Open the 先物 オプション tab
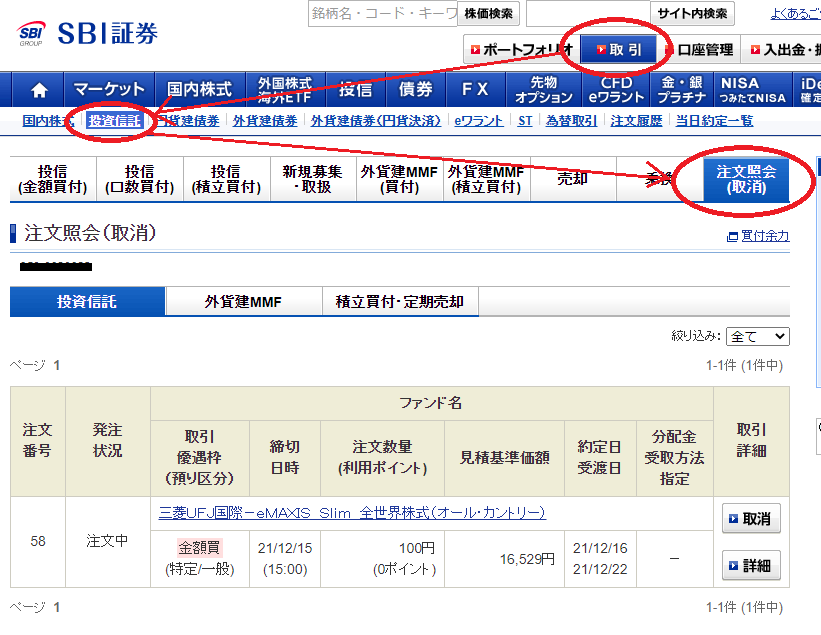 tap(543, 90)
